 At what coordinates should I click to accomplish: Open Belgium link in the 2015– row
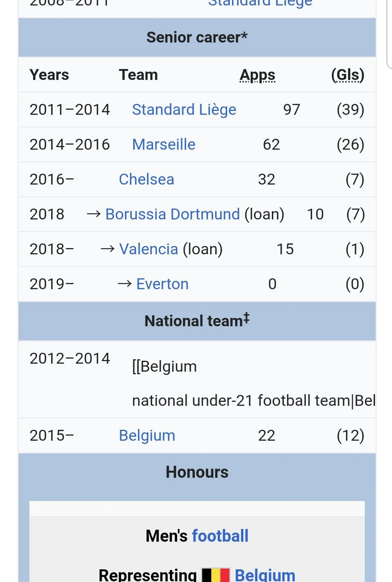[147, 435]
